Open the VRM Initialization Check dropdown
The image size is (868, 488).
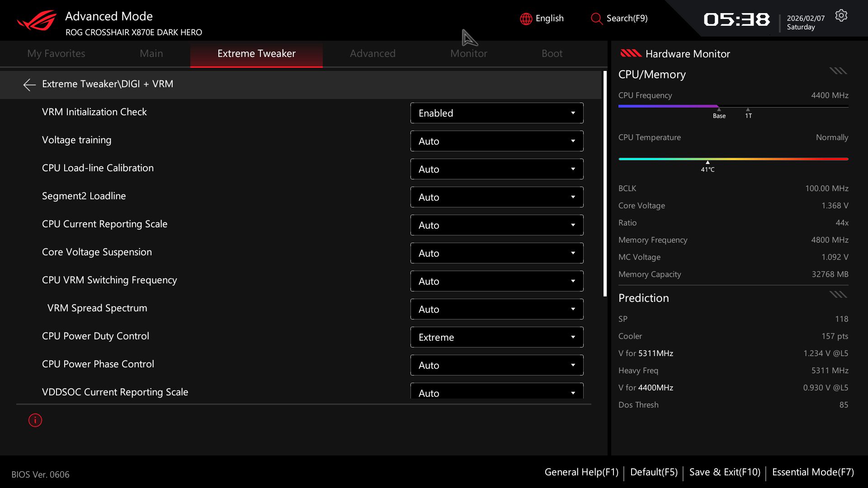coord(496,113)
